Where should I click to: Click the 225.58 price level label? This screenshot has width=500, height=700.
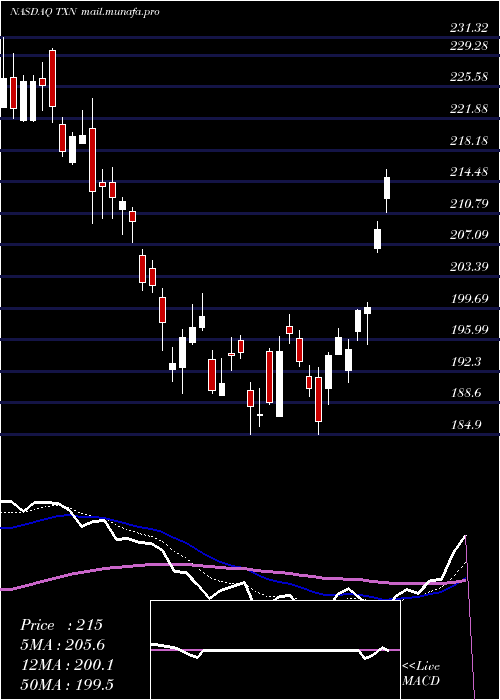click(468, 77)
